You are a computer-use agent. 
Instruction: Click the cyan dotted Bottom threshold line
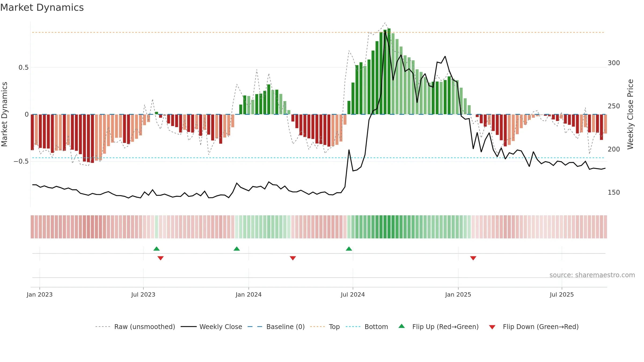(318, 158)
